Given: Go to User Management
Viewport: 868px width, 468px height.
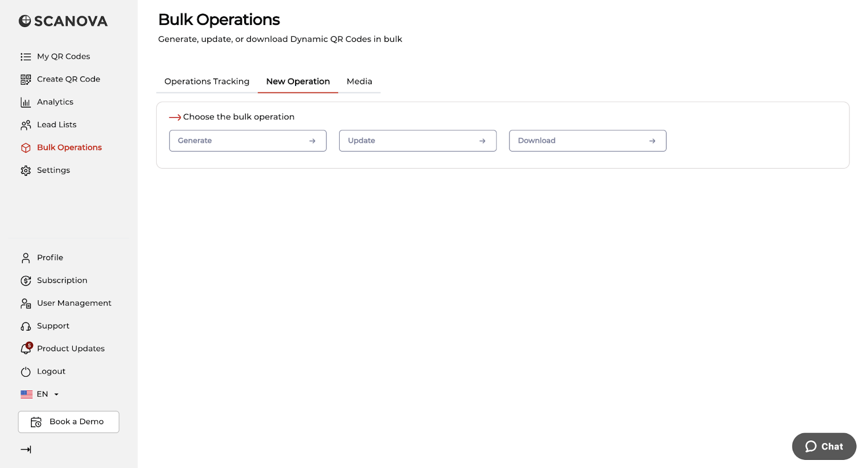Looking at the screenshot, I should 74,303.
